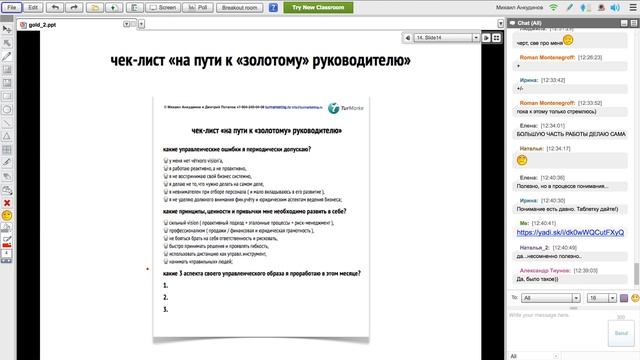Click the Chat (All) panel title
The width and height of the screenshot is (640, 360).
click(529, 23)
